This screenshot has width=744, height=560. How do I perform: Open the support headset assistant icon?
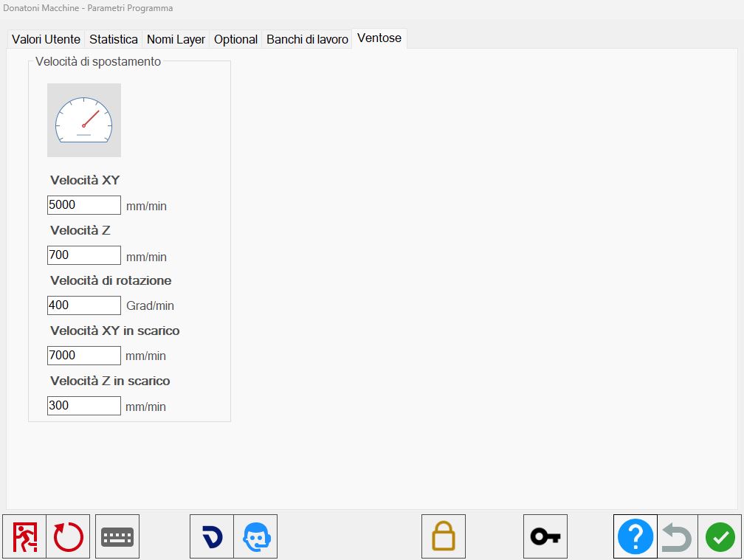pyautogui.click(x=255, y=536)
